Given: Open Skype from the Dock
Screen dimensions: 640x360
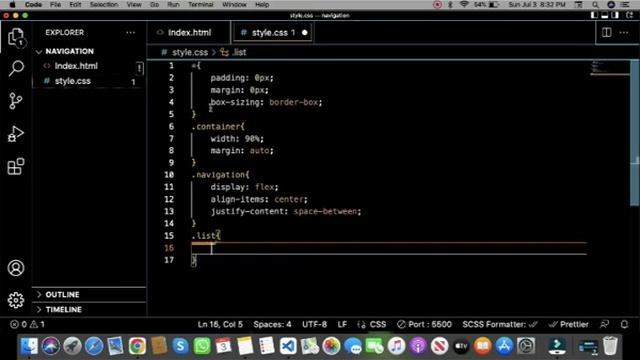Looking at the screenshot, I should click(x=180, y=346).
